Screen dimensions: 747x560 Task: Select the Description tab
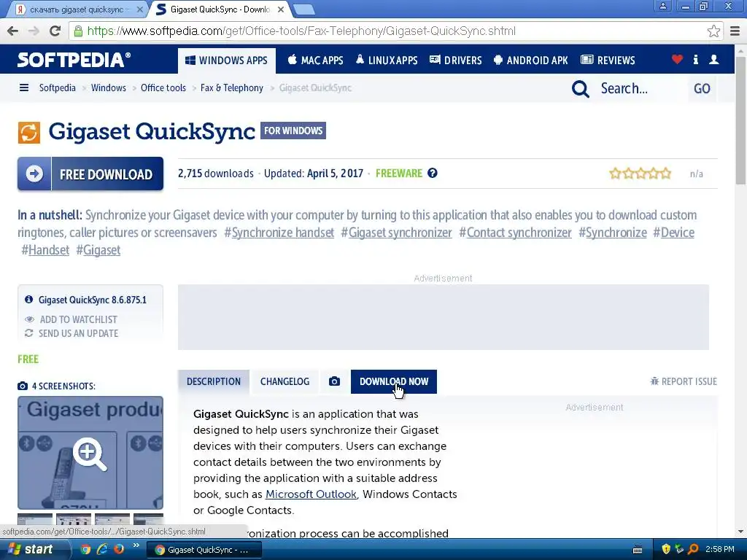[x=214, y=381]
